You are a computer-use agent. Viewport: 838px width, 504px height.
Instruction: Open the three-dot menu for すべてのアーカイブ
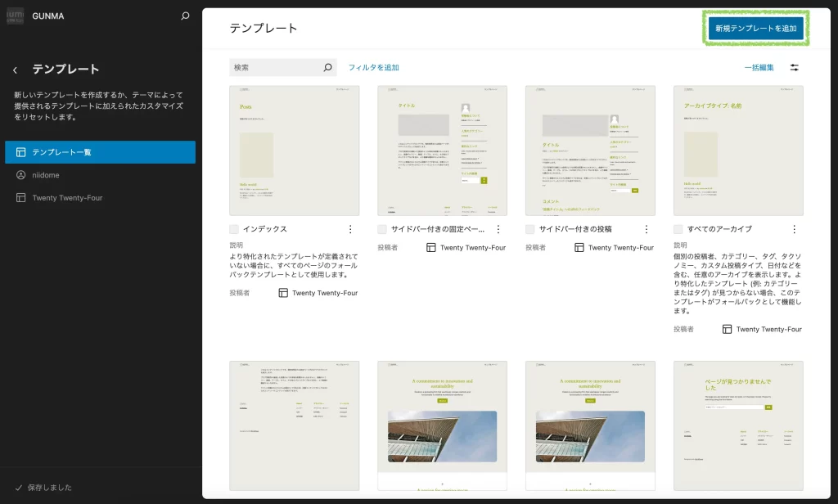(794, 230)
